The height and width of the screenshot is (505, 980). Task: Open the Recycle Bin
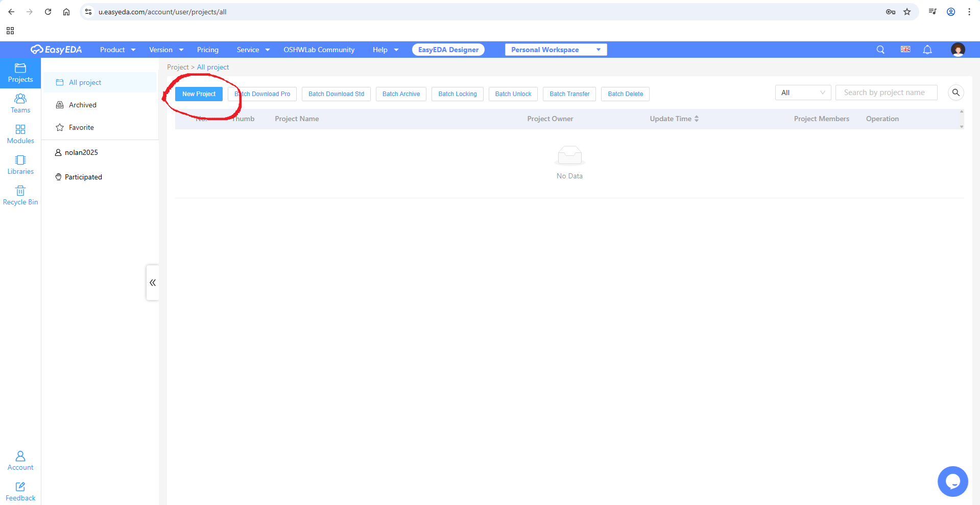click(20, 195)
